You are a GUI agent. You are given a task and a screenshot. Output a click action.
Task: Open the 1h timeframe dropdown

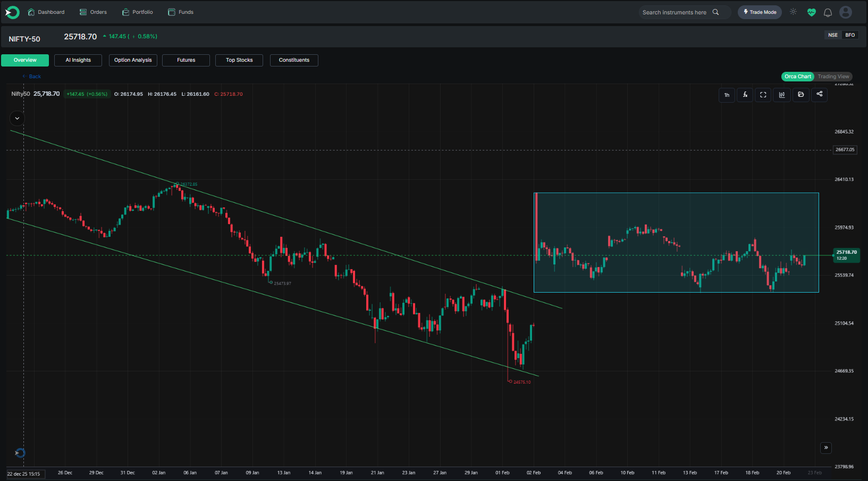tap(727, 95)
